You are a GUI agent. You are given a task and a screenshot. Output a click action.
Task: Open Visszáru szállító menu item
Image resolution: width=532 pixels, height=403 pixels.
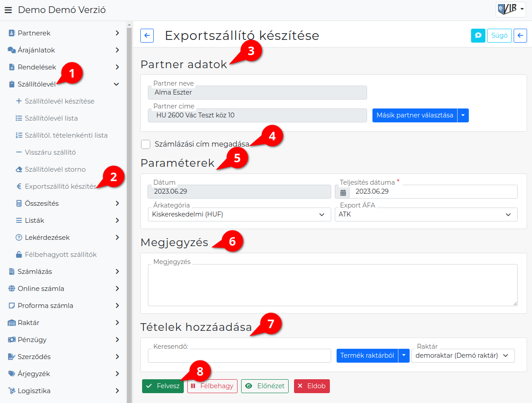click(x=50, y=152)
